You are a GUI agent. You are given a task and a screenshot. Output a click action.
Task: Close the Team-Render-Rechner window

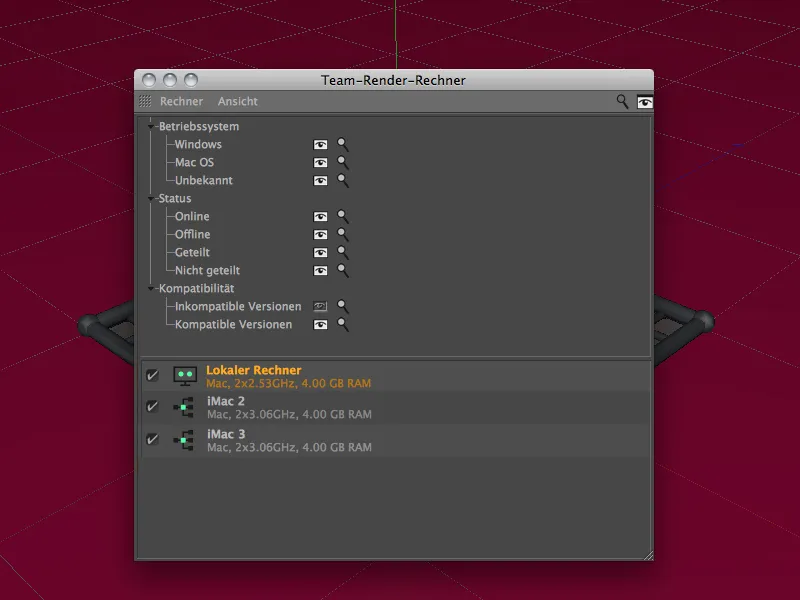[149, 80]
